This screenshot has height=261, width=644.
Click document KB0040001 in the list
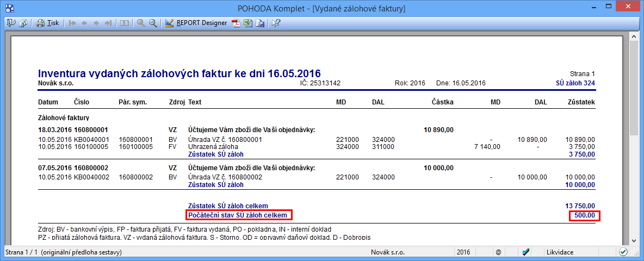tap(92, 140)
